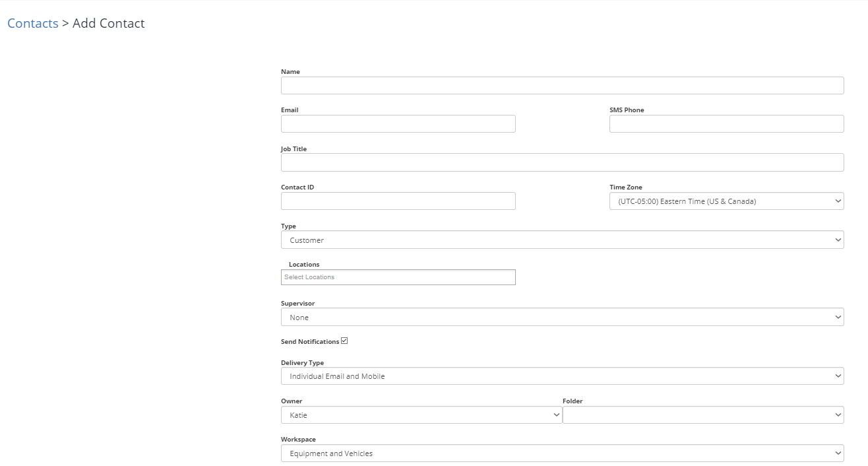Uncheck the Send Notifications checkbox
The image size is (868, 466).
tap(344, 341)
